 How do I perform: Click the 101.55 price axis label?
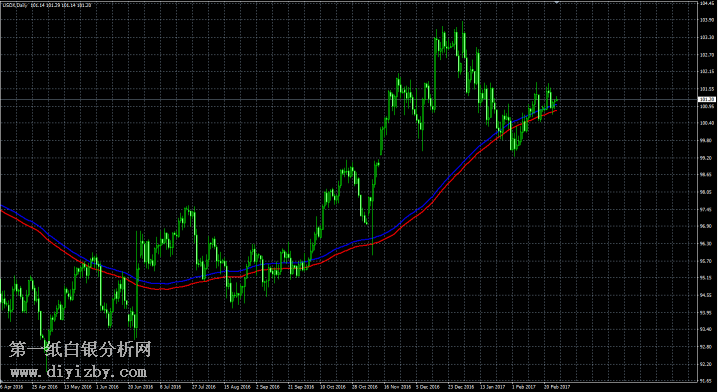pos(707,89)
